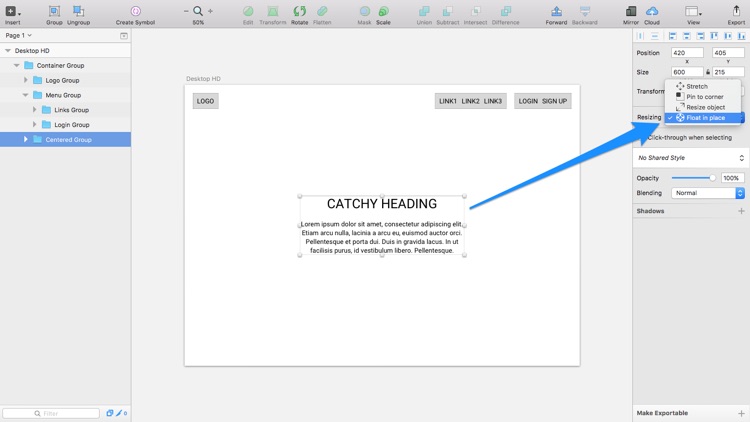Collapse the Menu Group layer
This screenshot has width=750, height=422.
coord(26,95)
